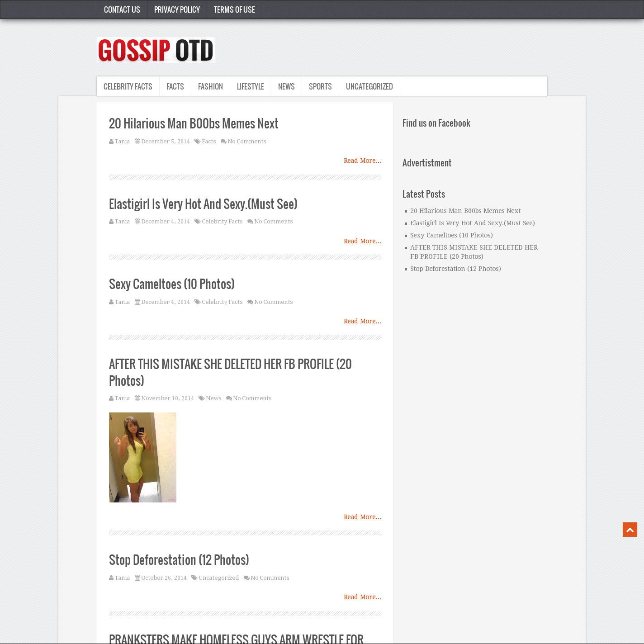Click the tag icon before News category
644x644 pixels.
[x=202, y=398]
